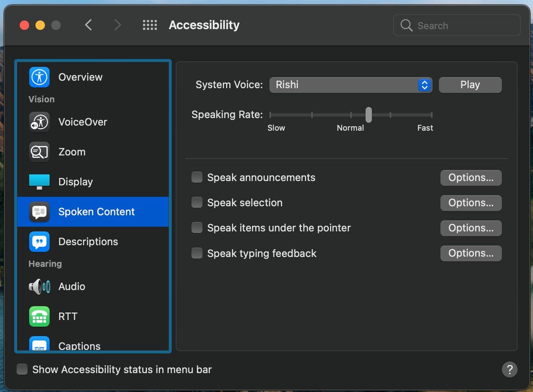Toggle Show Accessibility status in menu bar
Image resolution: width=533 pixels, height=392 pixels.
click(x=22, y=369)
